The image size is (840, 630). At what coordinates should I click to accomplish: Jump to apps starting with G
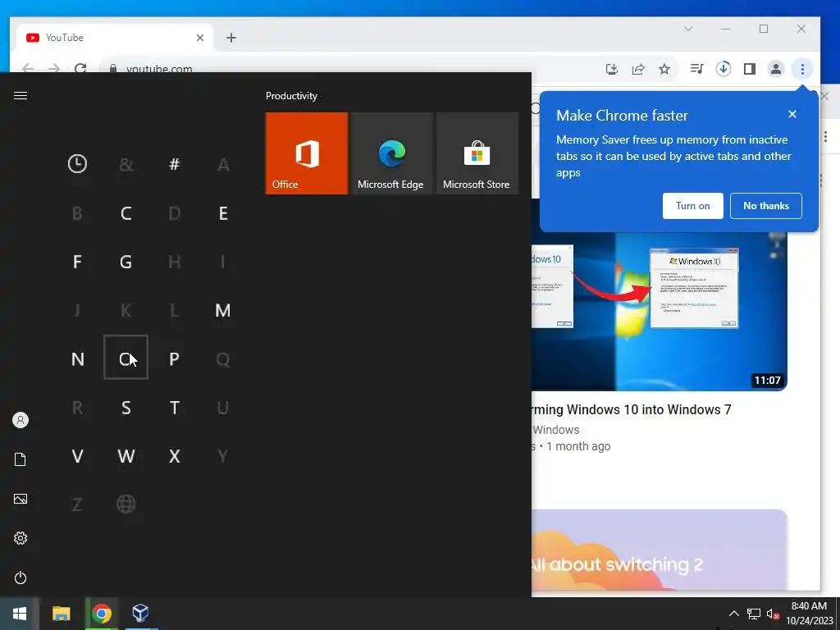click(x=126, y=262)
